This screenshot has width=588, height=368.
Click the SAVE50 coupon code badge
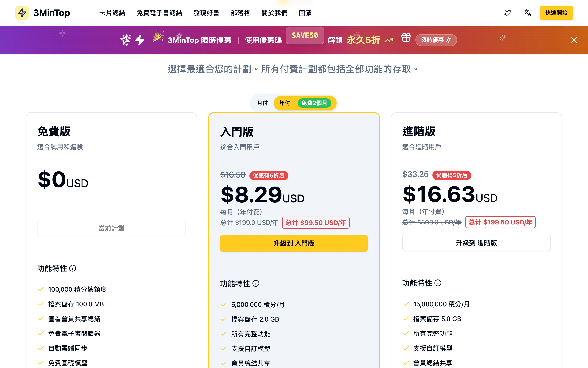point(305,35)
